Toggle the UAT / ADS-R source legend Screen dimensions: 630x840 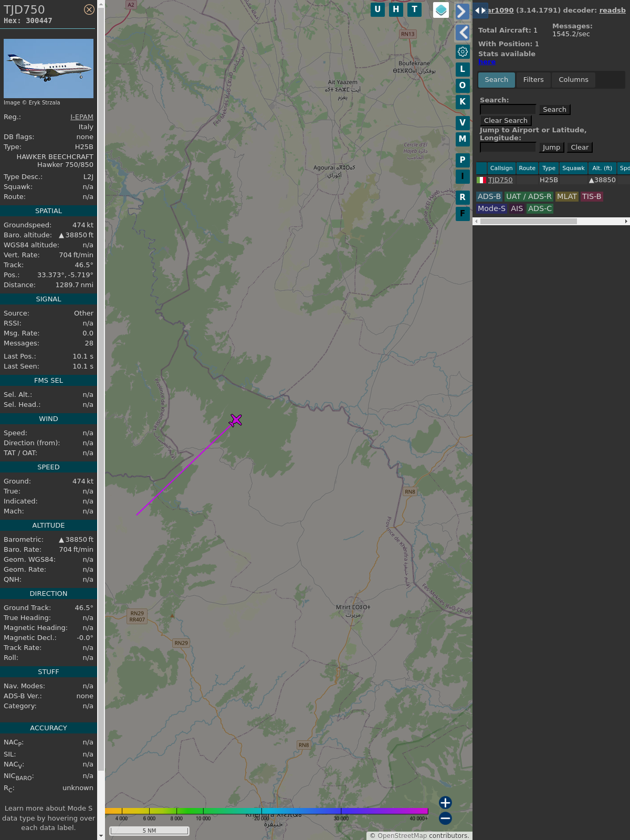click(529, 196)
